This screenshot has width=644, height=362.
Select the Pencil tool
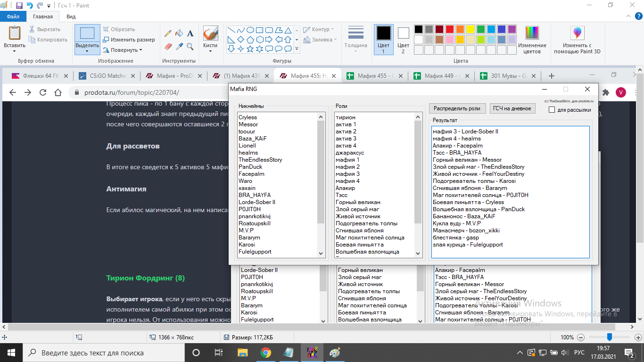167,33
